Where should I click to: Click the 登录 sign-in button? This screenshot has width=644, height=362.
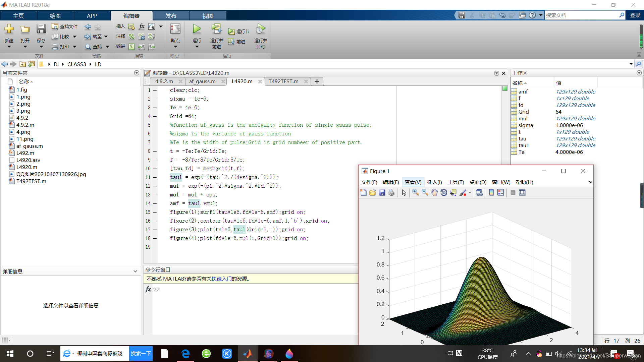coord(635,15)
